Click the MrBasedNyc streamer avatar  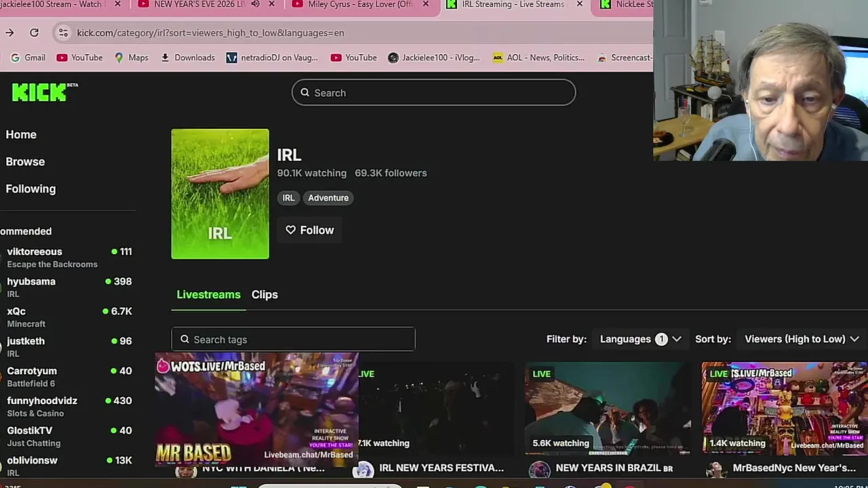point(715,470)
